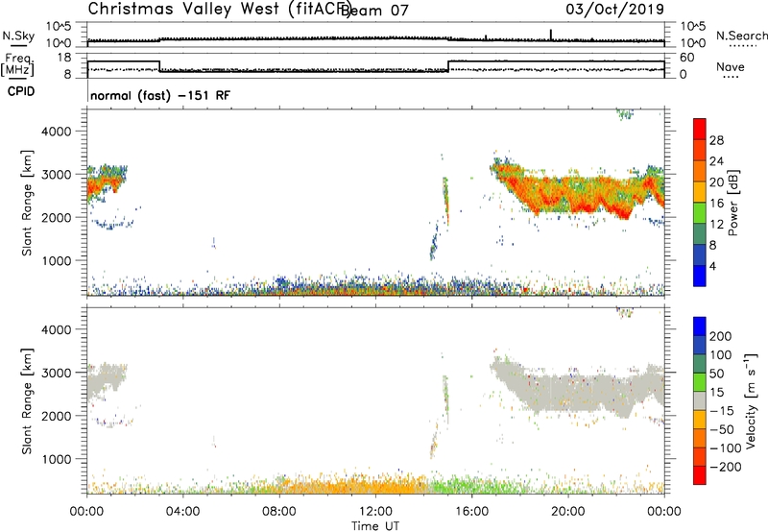Click the Slant Range [km] label of velocity panel
The height and width of the screenshot is (532, 768).
[x=27, y=400]
